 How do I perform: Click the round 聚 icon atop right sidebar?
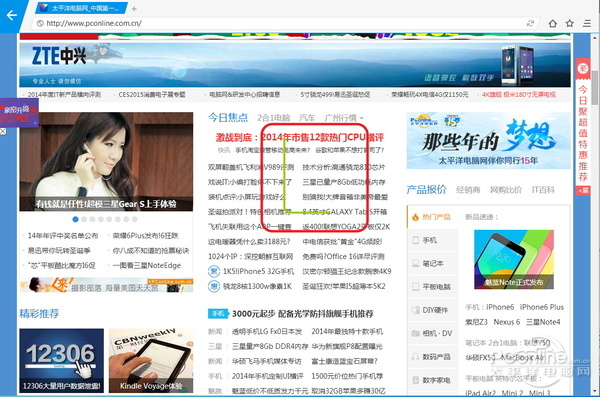pyautogui.click(x=583, y=69)
